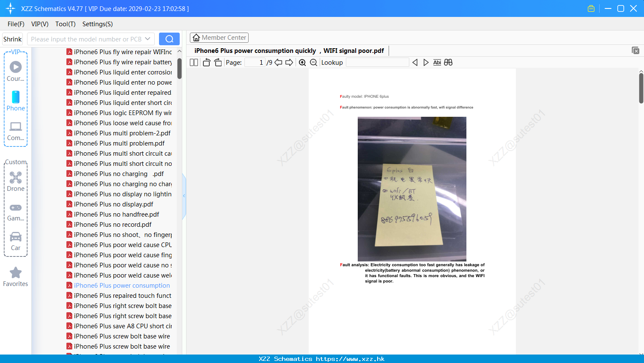Click the binoculars search icon
The width and height of the screenshot is (644, 363).
coord(448,63)
